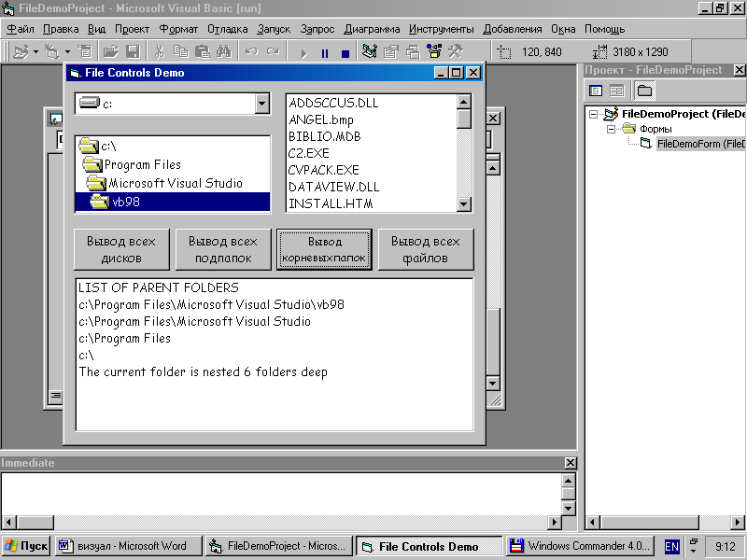Open the Проект menu
747x560 pixels.
coord(132,29)
